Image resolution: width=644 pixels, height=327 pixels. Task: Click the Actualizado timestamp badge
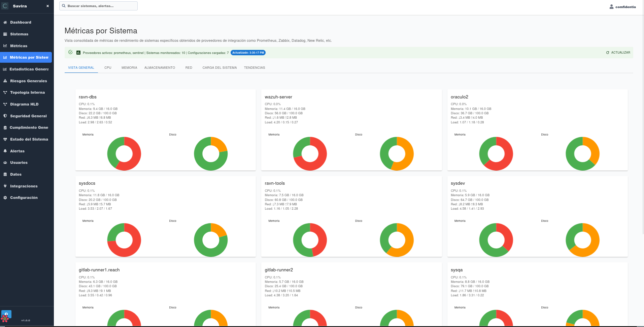tap(248, 53)
